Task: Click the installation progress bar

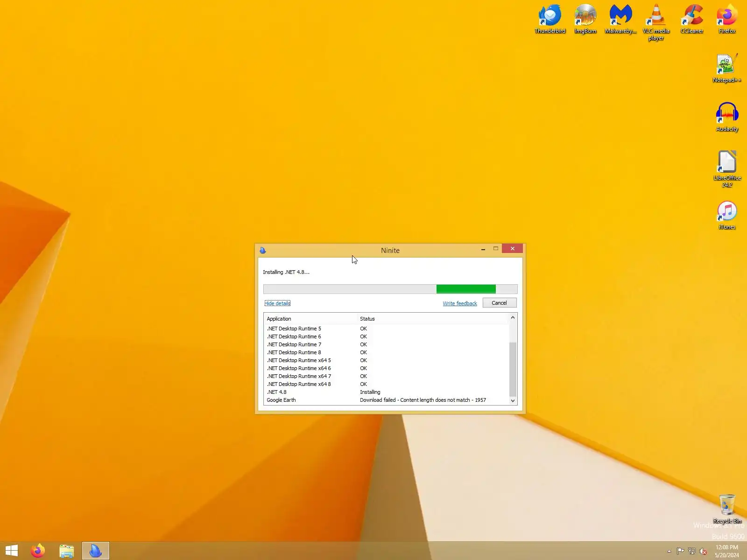Action: point(390,289)
